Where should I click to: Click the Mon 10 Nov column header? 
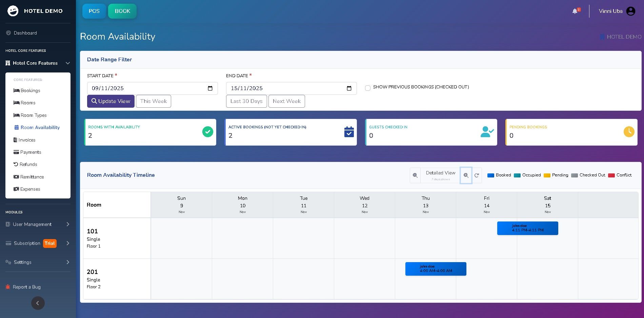click(243, 205)
